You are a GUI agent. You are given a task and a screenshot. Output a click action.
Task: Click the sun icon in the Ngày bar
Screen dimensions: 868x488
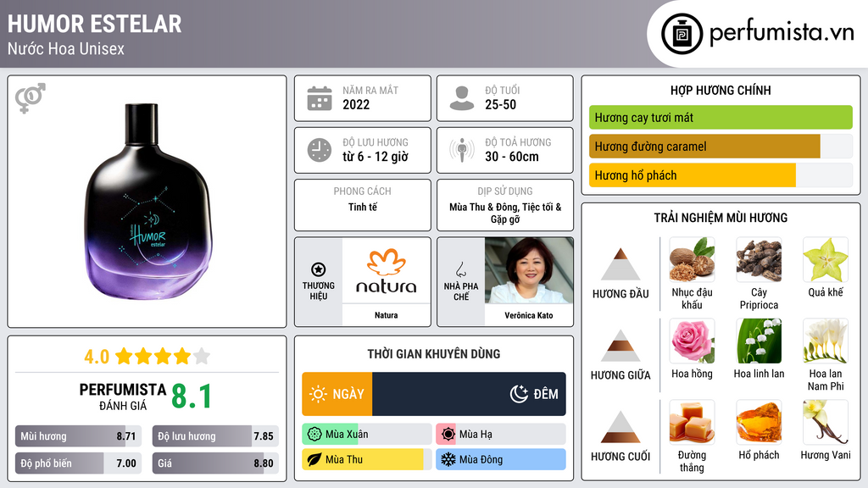[319, 394]
